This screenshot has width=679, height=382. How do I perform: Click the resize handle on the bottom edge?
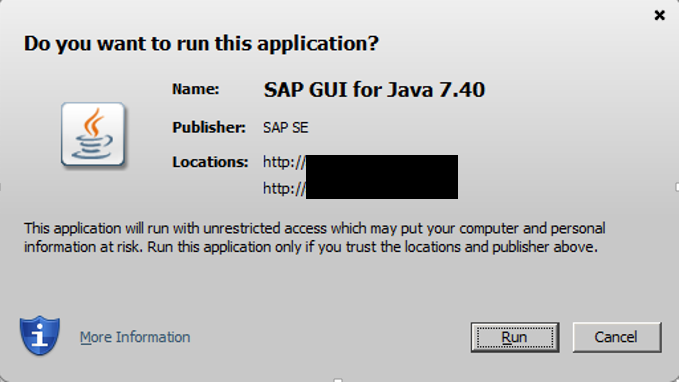click(x=338, y=380)
